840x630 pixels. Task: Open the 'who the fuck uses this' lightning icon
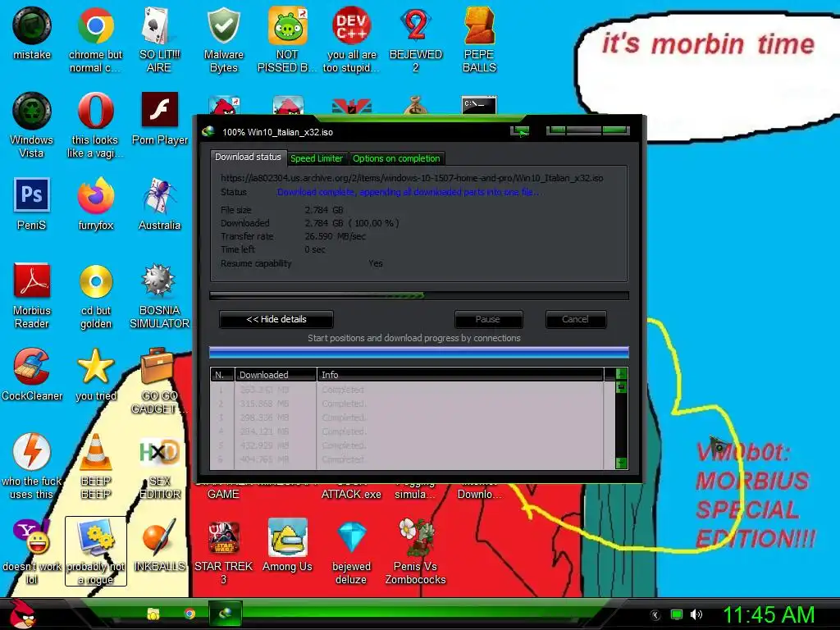tap(32, 466)
